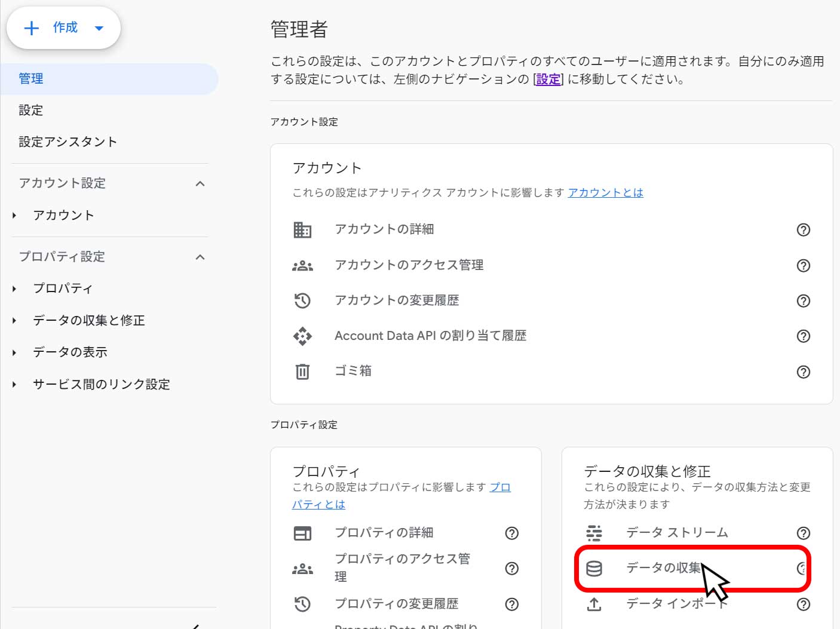The width and height of the screenshot is (840, 629).
Task: Click the アカウントのアクセス管理 people icon
Action: click(302, 266)
